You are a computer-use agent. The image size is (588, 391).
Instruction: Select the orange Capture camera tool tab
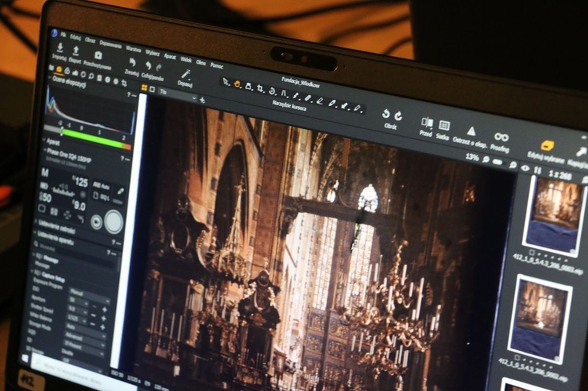point(59,70)
